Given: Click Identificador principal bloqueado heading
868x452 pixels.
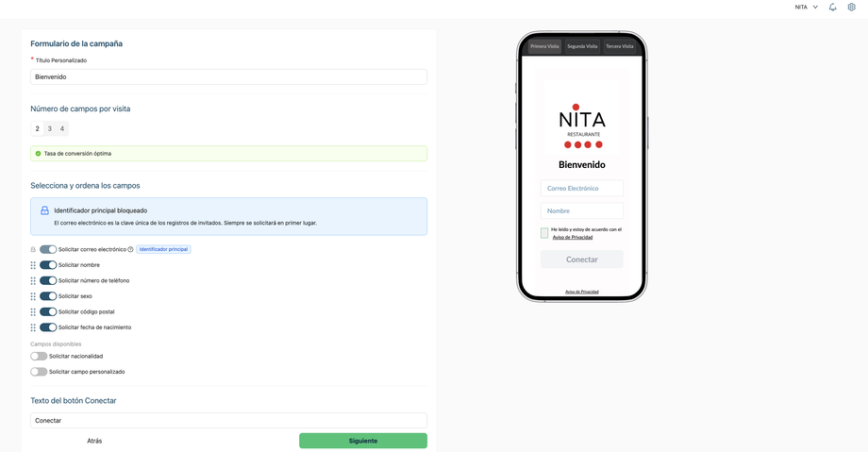Looking at the screenshot, I should (101, 210).
